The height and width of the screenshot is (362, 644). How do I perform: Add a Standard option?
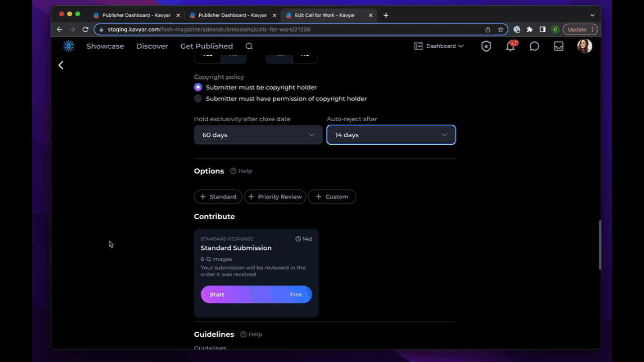(218, 197)
